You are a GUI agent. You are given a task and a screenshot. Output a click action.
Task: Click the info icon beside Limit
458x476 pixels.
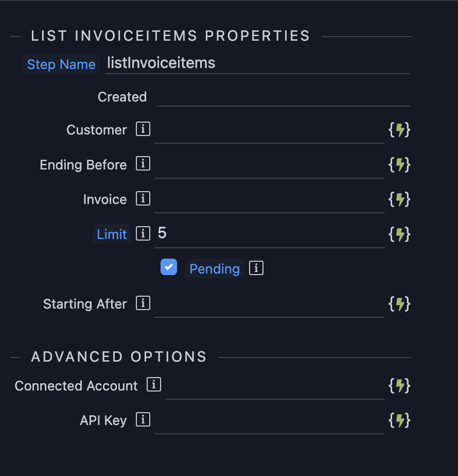pos(143,233)
